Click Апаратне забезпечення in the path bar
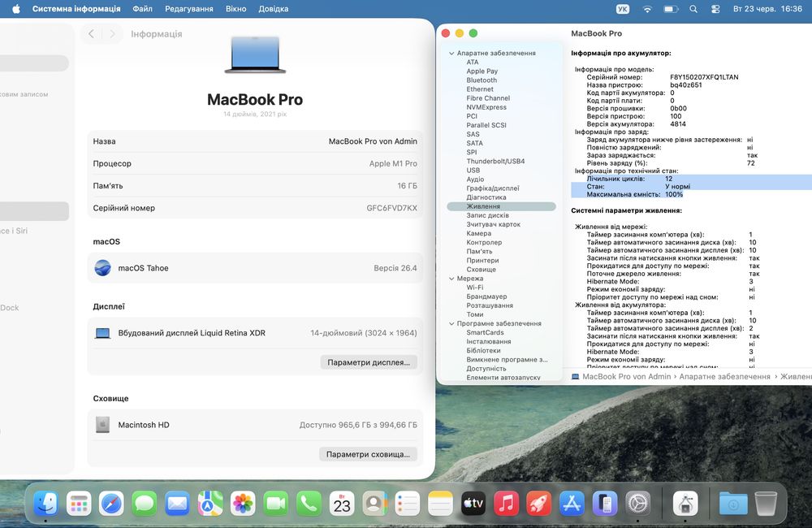 [724, 377]
